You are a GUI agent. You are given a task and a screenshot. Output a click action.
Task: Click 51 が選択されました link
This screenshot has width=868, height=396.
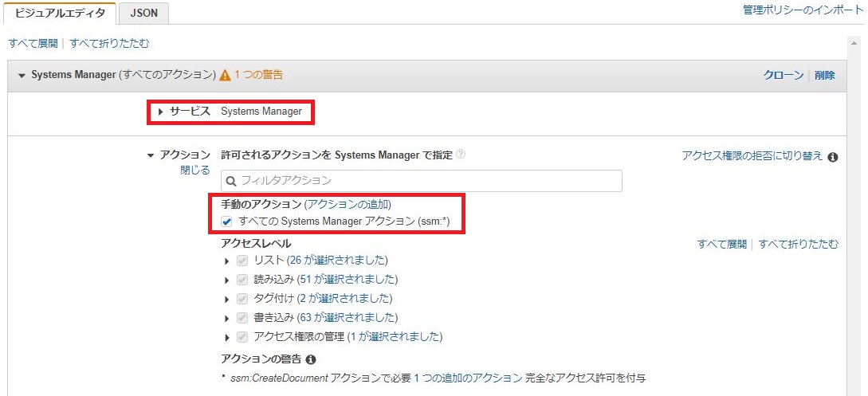pos(347,279)
